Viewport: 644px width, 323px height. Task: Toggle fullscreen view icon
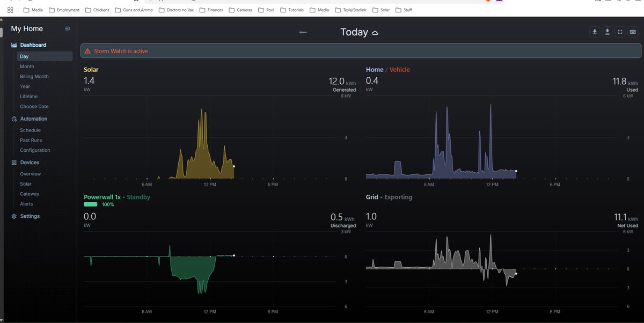620,32
